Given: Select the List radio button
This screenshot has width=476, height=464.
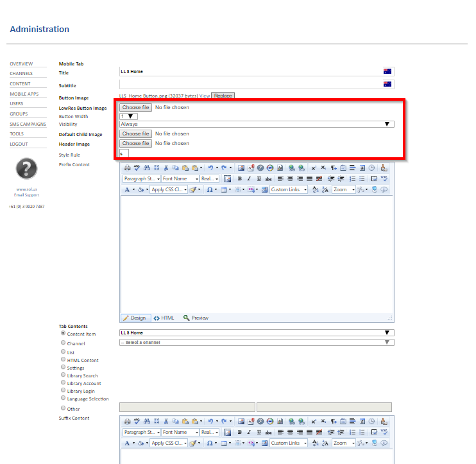Looking at the screenshot, I should (63, 351).
